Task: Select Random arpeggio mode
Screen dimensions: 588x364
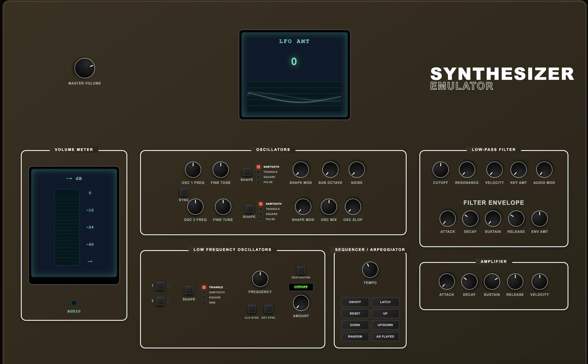Action: tap(355, 336)
